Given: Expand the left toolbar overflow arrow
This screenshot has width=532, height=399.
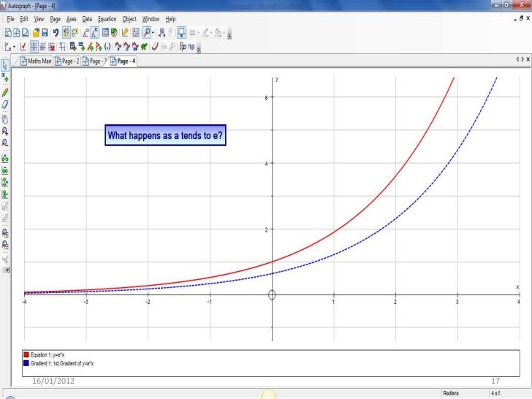Looking at the screenshot, I should (x=7, y=270).
